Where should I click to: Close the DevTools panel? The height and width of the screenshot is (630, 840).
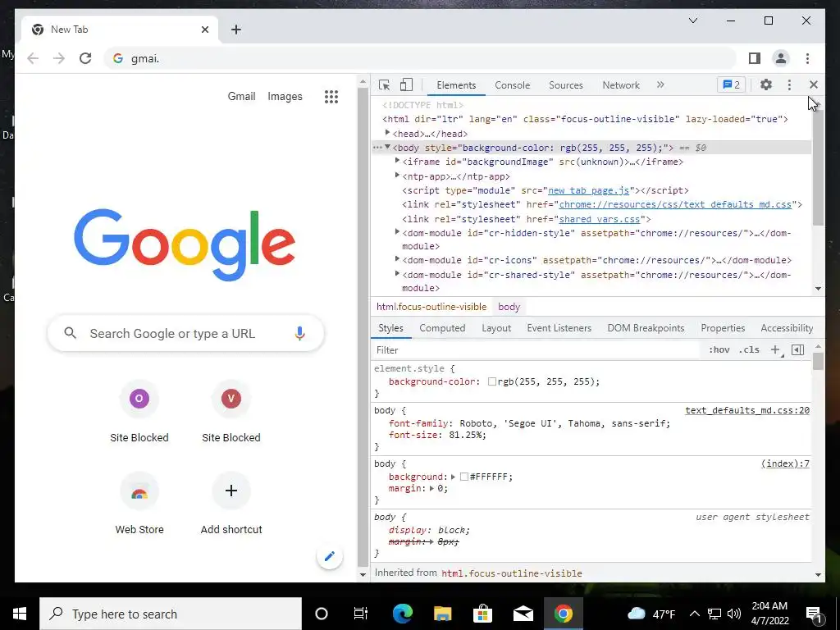coord(813,84)
